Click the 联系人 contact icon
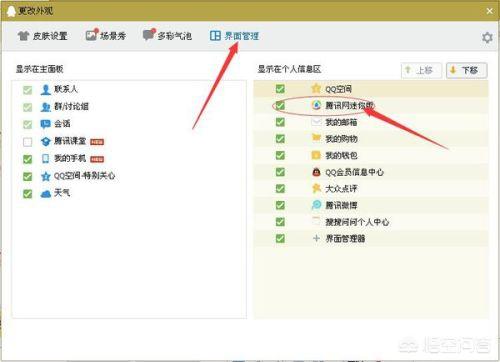The image size is (500, 362). click(x=46, y=89)
